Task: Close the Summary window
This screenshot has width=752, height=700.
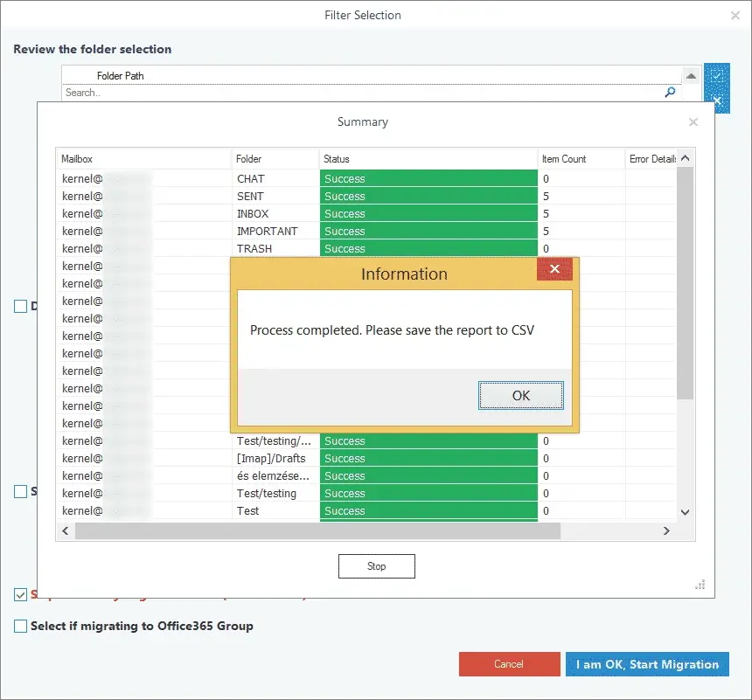Action: tap(693, 122)
